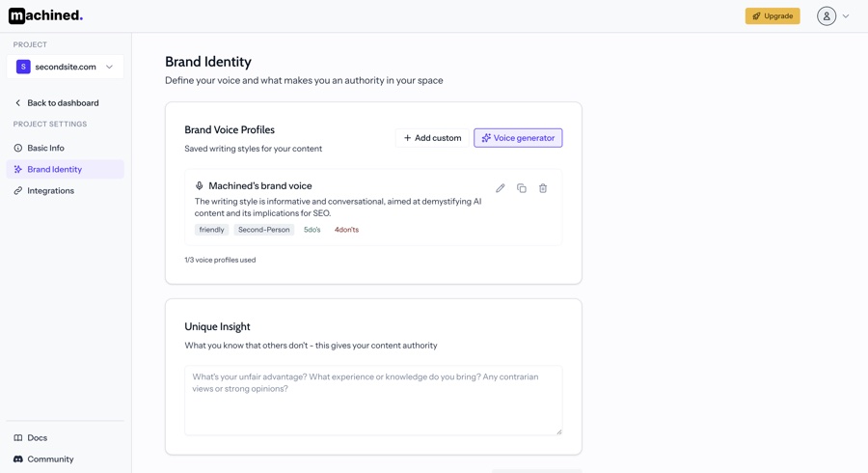Screen dimensions: 868x473
Task: Click the 5 do's label
Action: click(x=312, y=230)
